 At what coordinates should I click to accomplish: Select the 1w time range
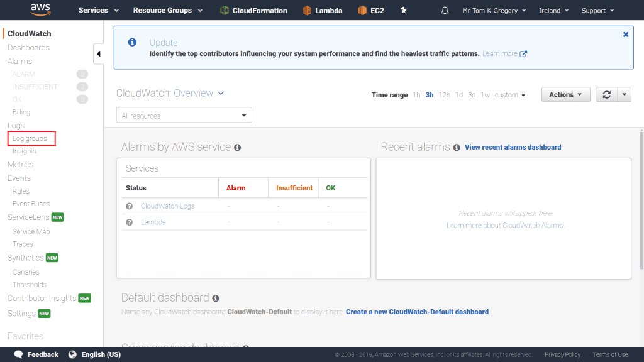(485, 95)
